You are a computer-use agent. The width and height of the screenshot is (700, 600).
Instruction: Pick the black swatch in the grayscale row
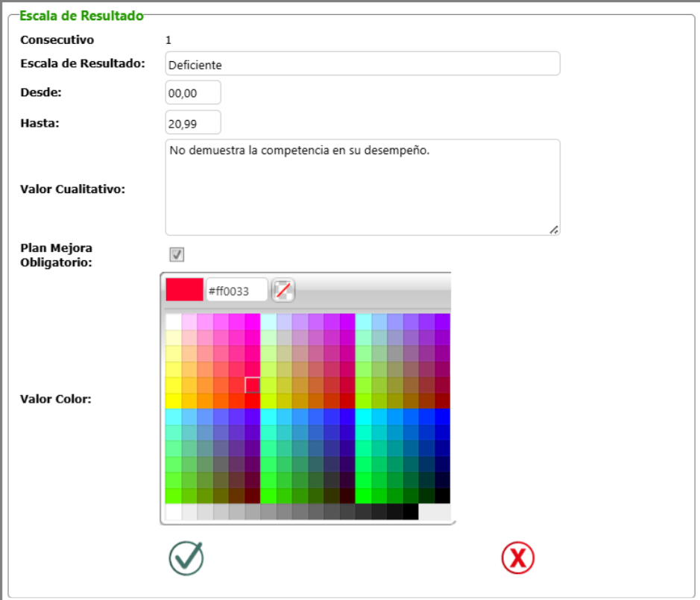click(411, 511)
